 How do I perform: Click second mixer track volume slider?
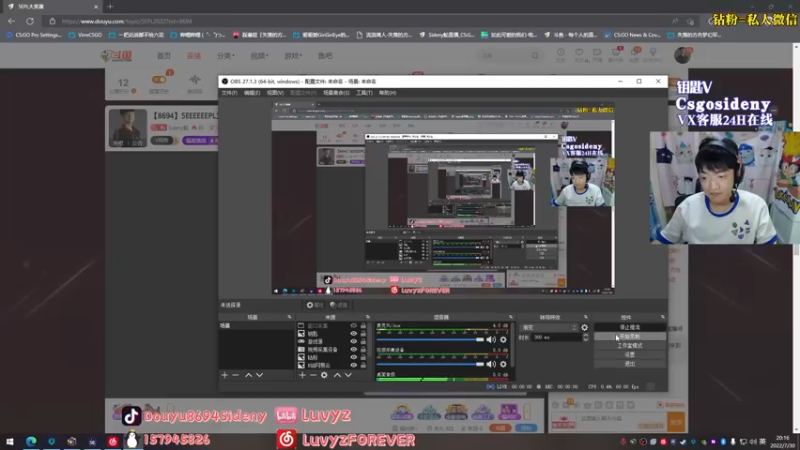coord(430,364)
